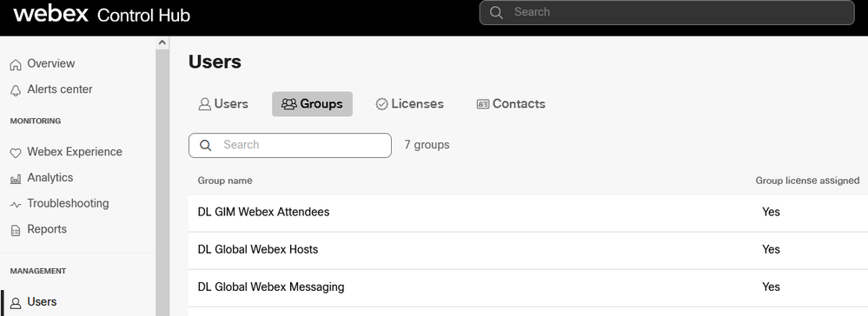Click the MONITORING section label
This screenshot has height=316, width=868.
36,121
